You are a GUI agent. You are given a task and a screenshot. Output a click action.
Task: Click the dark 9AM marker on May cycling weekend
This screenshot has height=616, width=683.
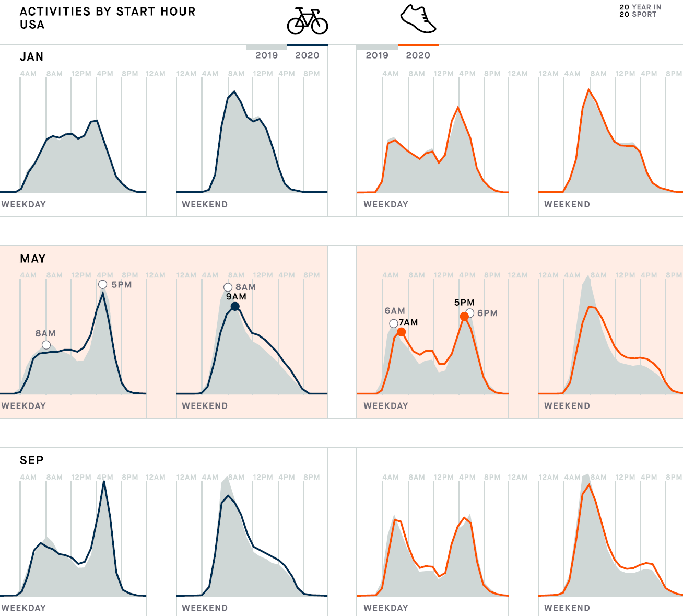point(235,307)
